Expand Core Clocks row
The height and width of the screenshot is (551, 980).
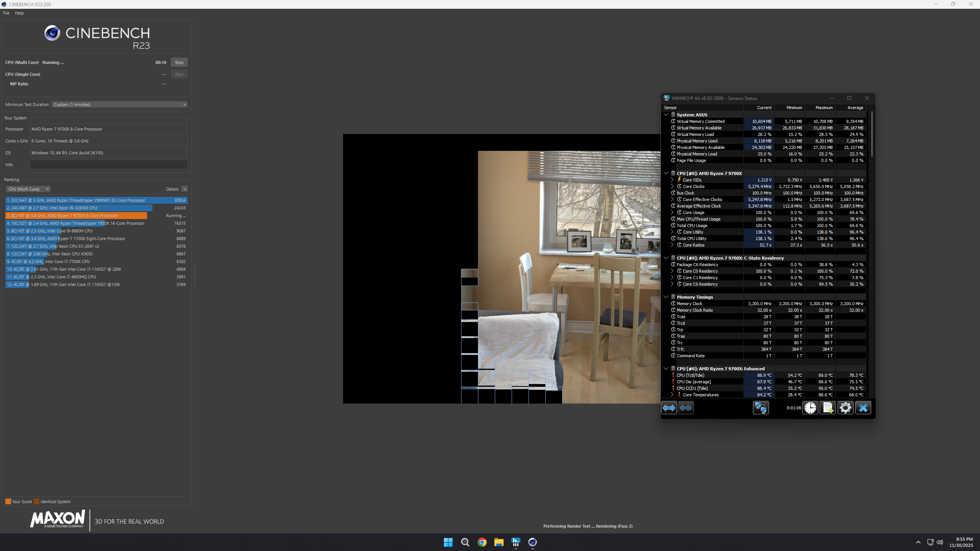point(672,186)
